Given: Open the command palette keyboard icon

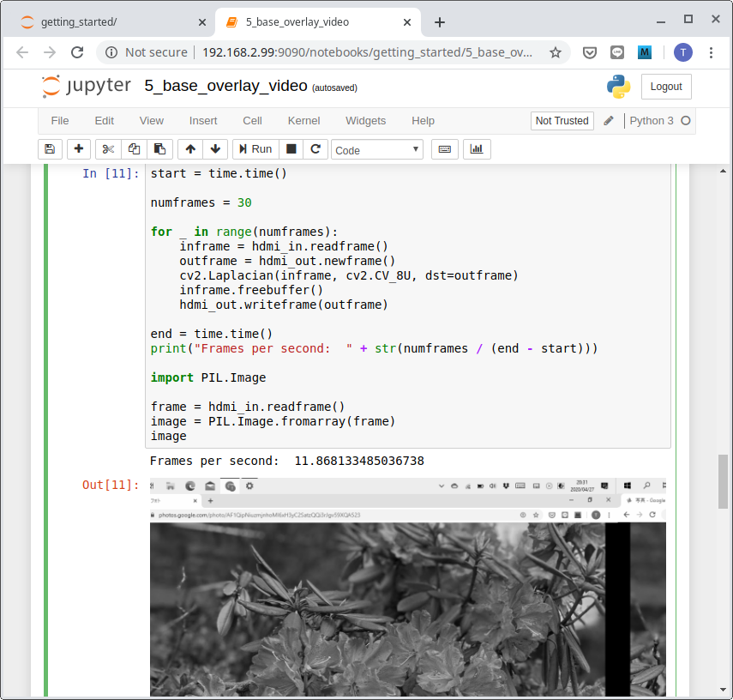Looking at the screenshot, I should click(445, 149).
